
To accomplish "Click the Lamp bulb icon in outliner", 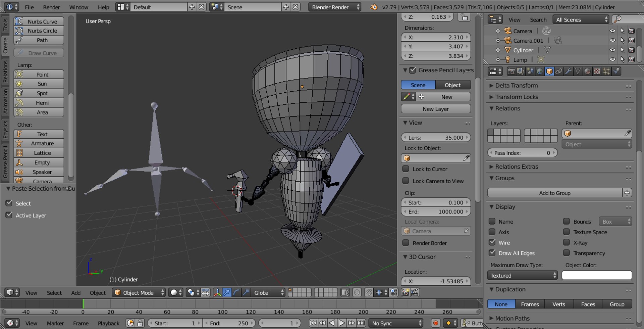I will [x=507, y=59].
